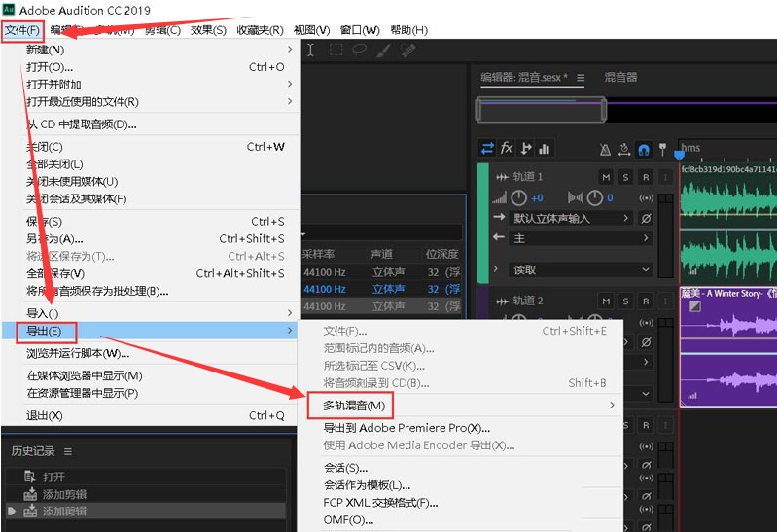The height and width of the screenshot is (532, 777).
Task: Click the 轨道 1 green color strip
Action: (x=482, y=223)
